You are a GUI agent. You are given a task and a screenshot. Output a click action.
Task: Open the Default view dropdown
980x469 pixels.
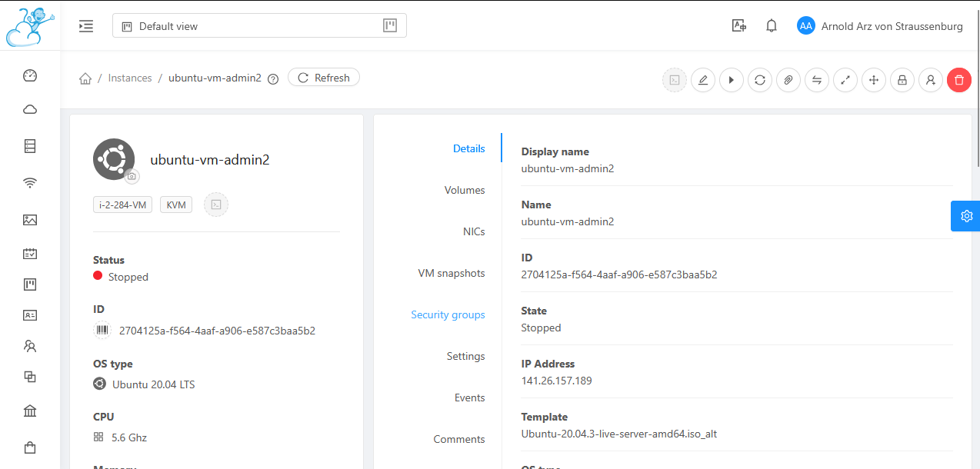click(259, 26)
